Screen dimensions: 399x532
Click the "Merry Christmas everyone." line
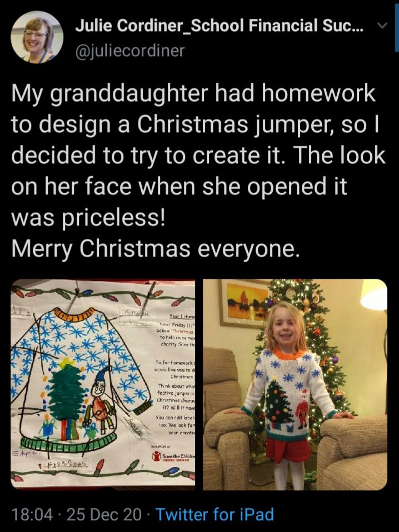[156, 248]
